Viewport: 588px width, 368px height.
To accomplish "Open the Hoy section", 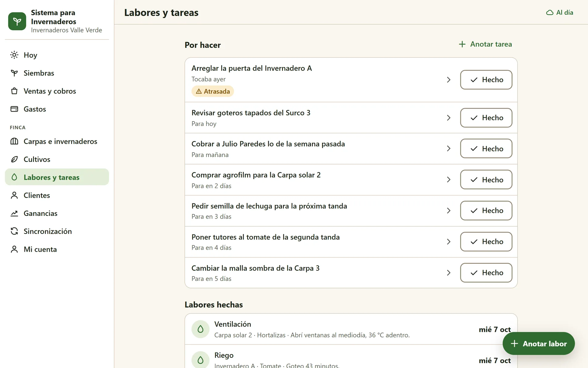I will 57,55.
